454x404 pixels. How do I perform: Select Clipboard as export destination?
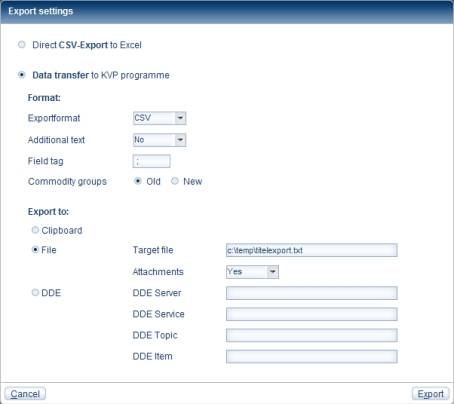[35, 230]
